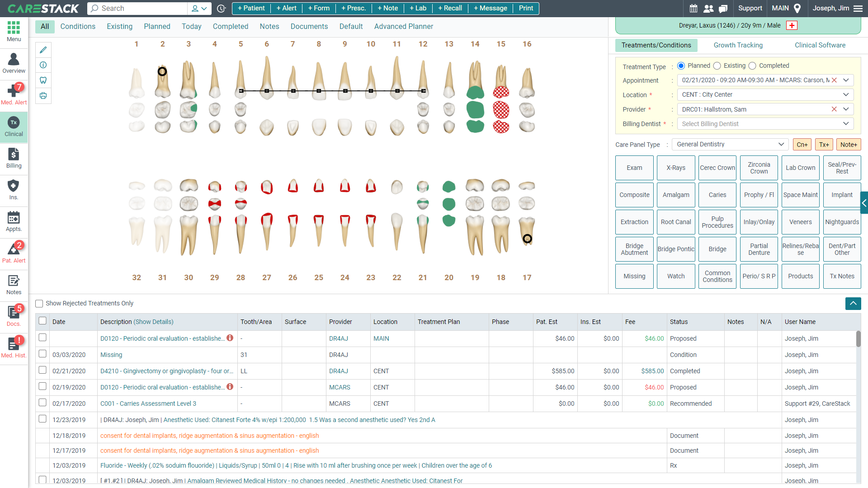868x488 pixels.
Task: Expand the Location City Center dropdown
Action: pos(765,95)
